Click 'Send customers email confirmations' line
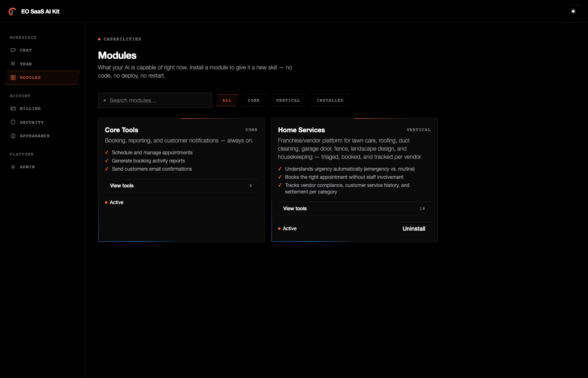588x378 pixels. [152, 169]
